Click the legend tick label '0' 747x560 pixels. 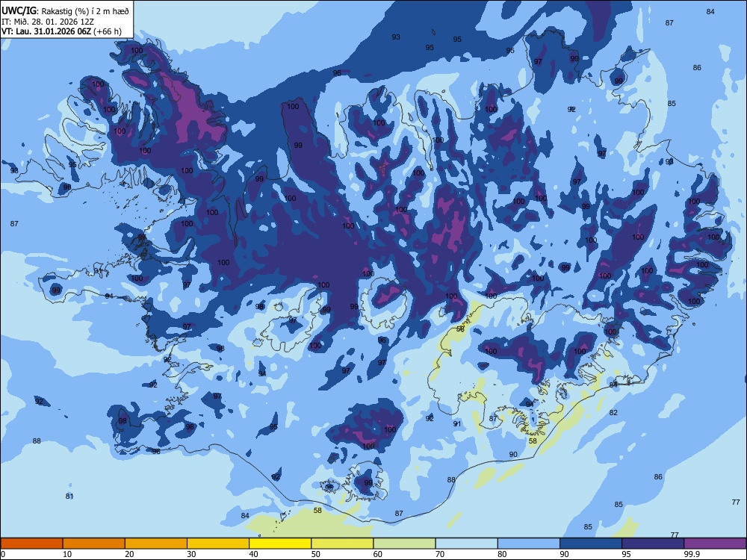click(x=2, y=554)
